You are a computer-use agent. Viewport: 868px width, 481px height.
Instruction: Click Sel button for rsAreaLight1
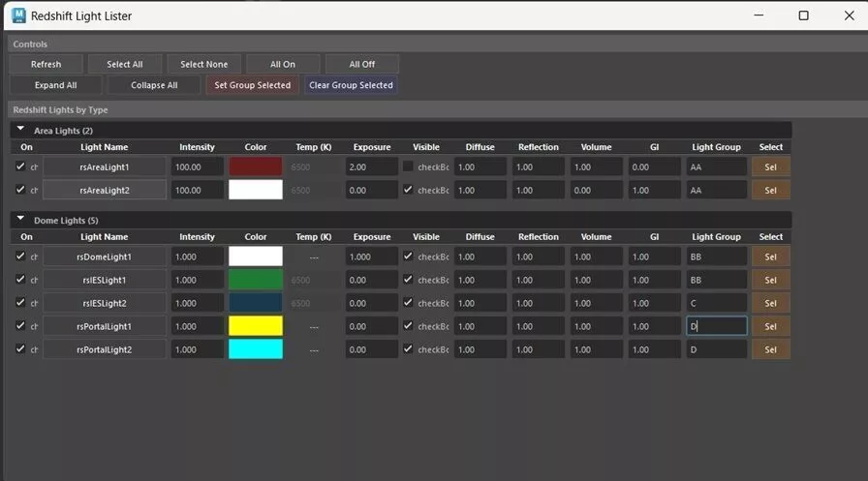[770, 167]
